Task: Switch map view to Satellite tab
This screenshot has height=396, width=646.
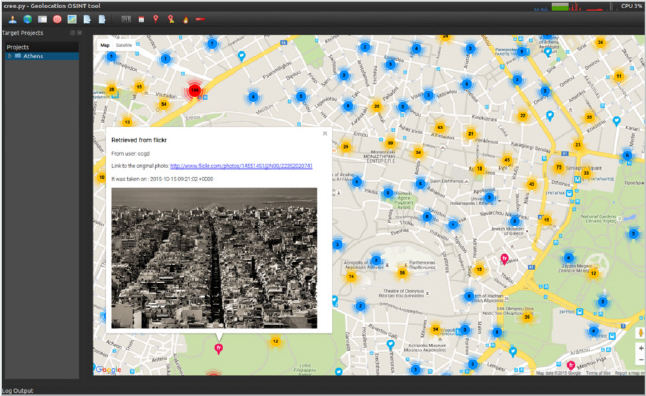Action: click(x=124, y=45)
